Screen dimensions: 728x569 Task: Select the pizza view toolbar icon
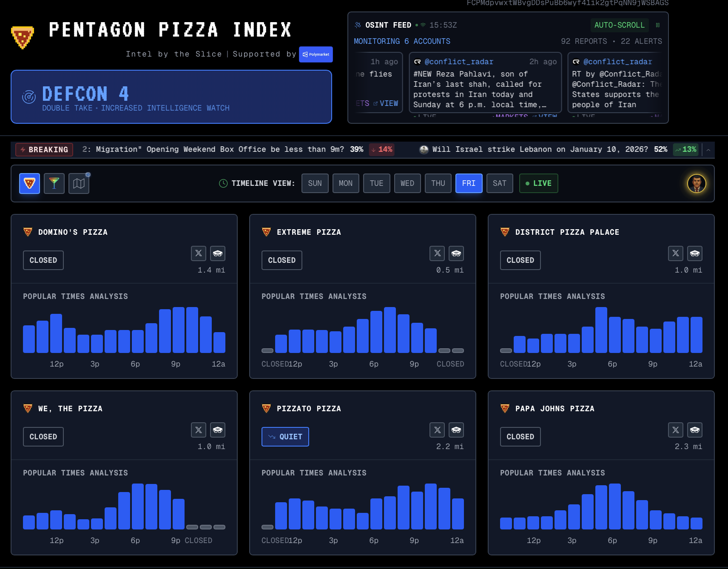click(29, 184)
